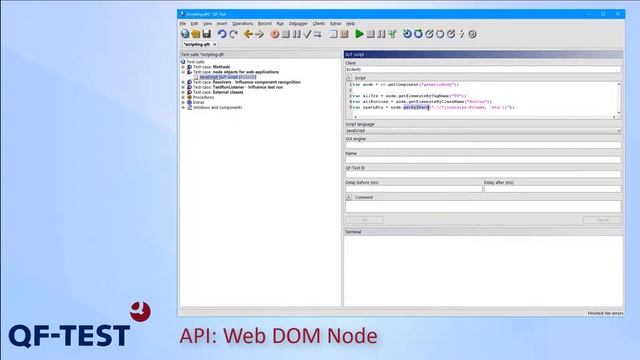Click the Client input field
640x360 pixels.
coord(483,69)
